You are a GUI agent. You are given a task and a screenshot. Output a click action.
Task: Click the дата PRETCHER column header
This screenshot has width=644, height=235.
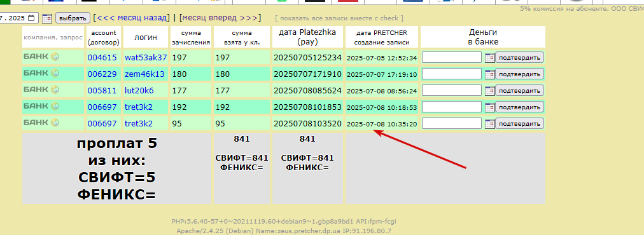(382, 37)
